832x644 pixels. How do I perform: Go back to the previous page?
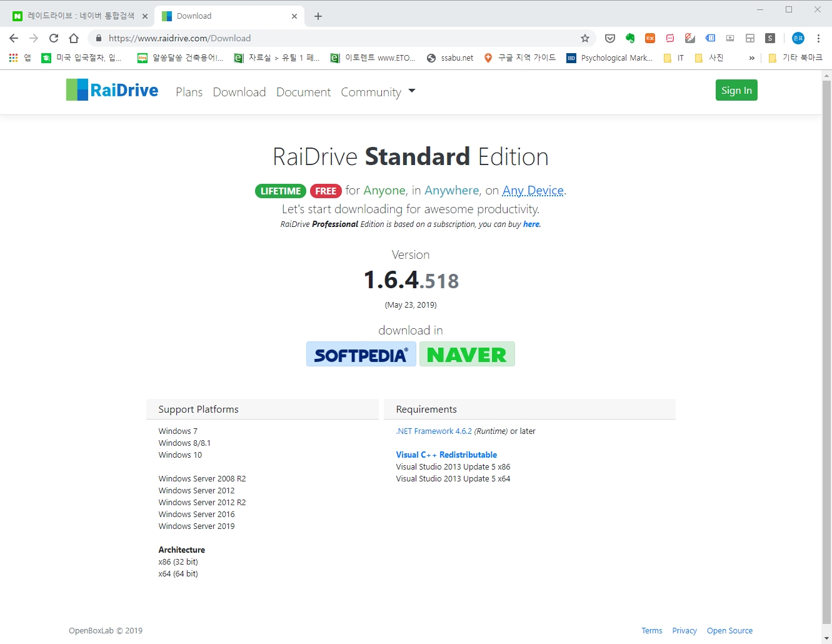point(14,38)
